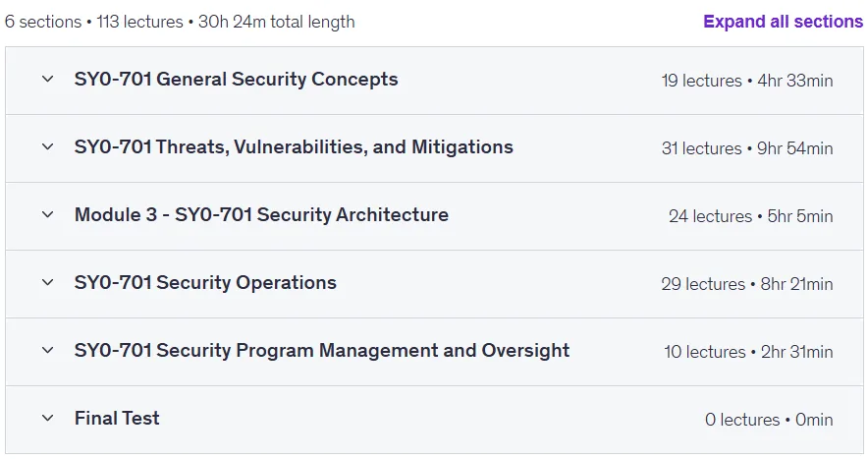Click the 31 lectures • 9hr 54min label
The image size is (868, 459).
point(747,148)
